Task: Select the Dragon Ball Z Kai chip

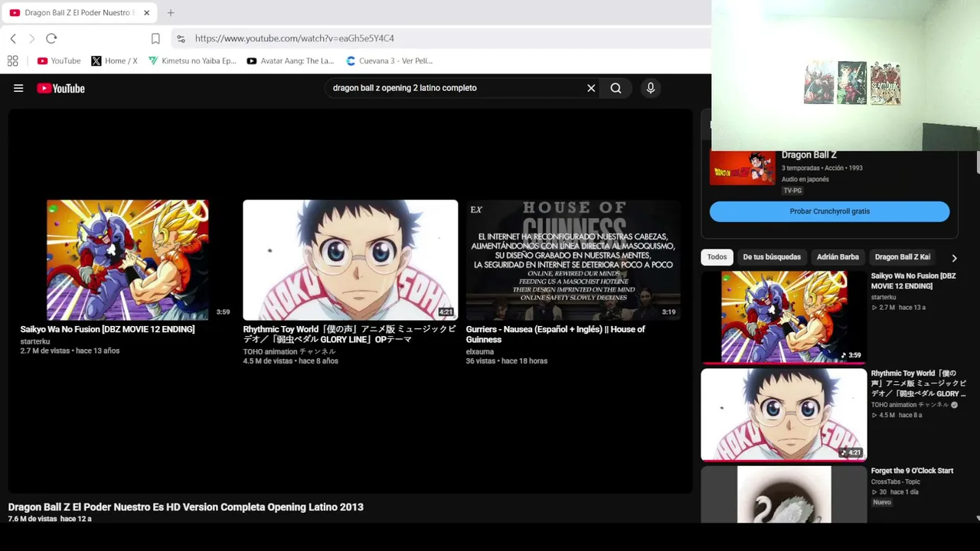Action: pyautogui.click(x=903, y=257)
